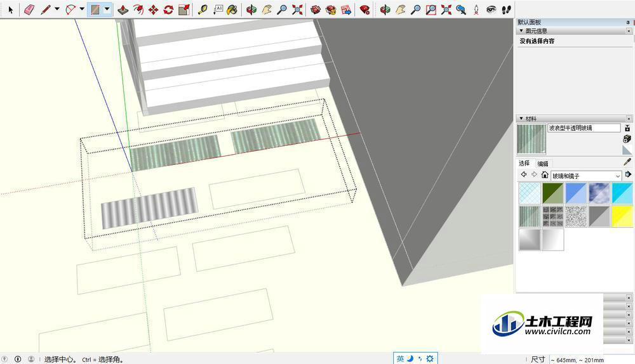
Task: Click the IME 英 language indicator
Action: (400, 359)
